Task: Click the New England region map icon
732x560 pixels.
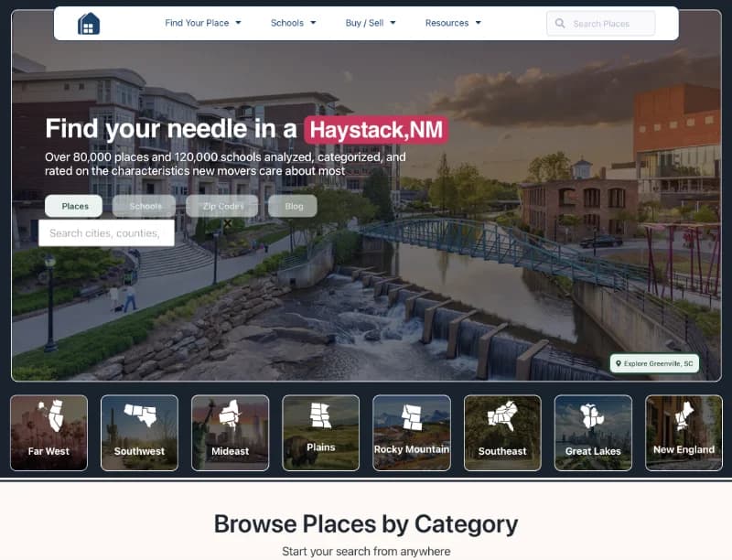Action: tap(684, 415)
